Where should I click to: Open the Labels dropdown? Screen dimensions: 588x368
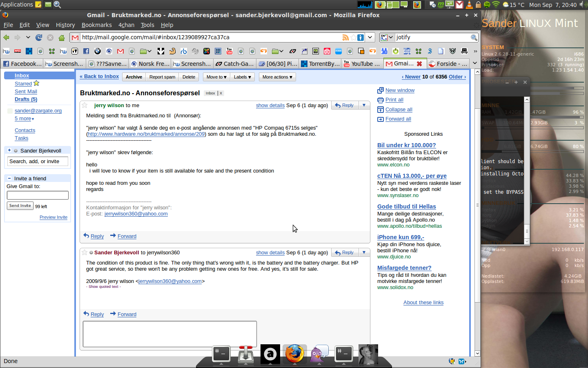(243, 77)
